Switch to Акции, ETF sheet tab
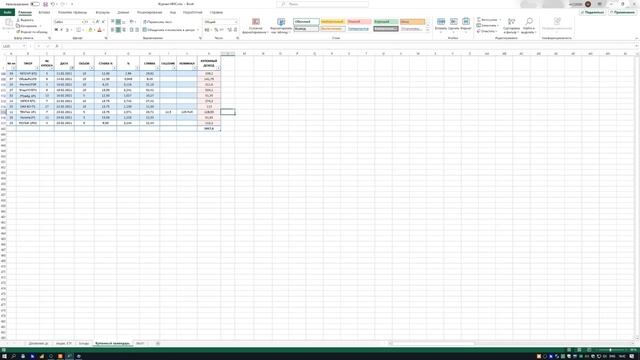The image size is (640, 360). click(64, 344)
